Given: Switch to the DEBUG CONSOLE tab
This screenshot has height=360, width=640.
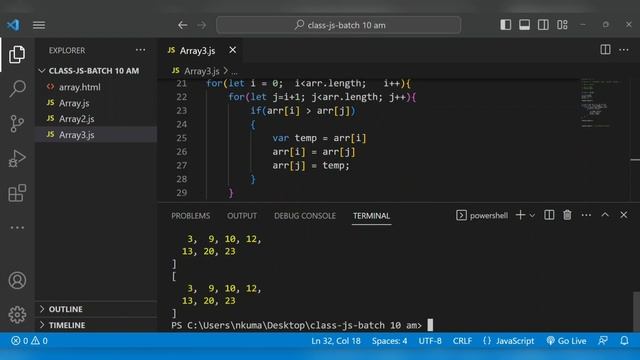Looking at the screenshot, I should pyautogui.click(x=305, y=216).
